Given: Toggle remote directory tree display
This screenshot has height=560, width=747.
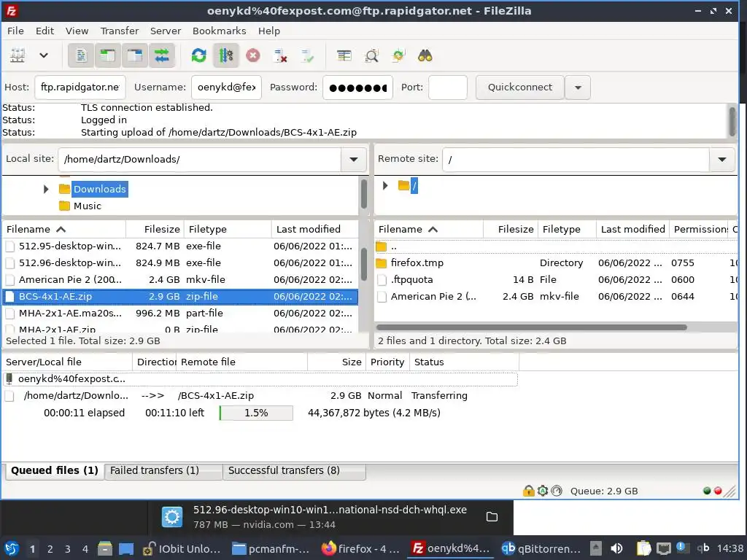Looking at the screenshot, I should (135, 55).
